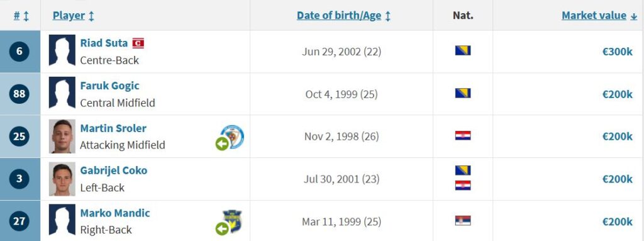Click Martin Sroler's portrait photo

click(x=62, y=136)
